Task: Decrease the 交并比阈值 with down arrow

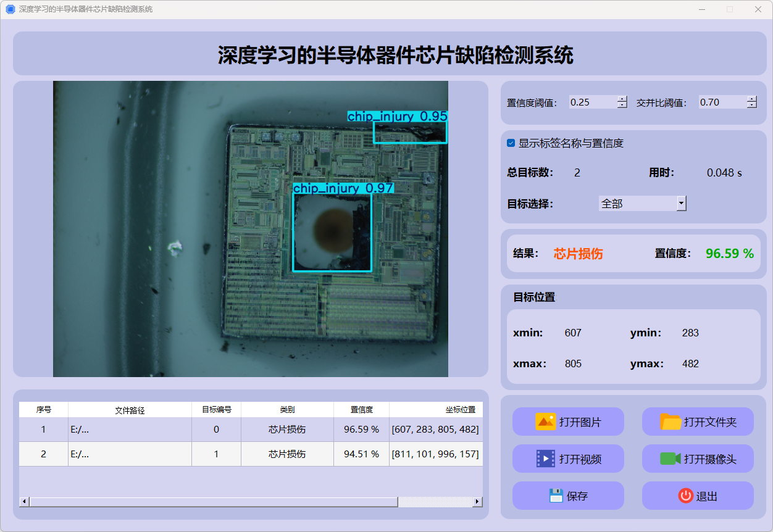Action: [751, 106]
